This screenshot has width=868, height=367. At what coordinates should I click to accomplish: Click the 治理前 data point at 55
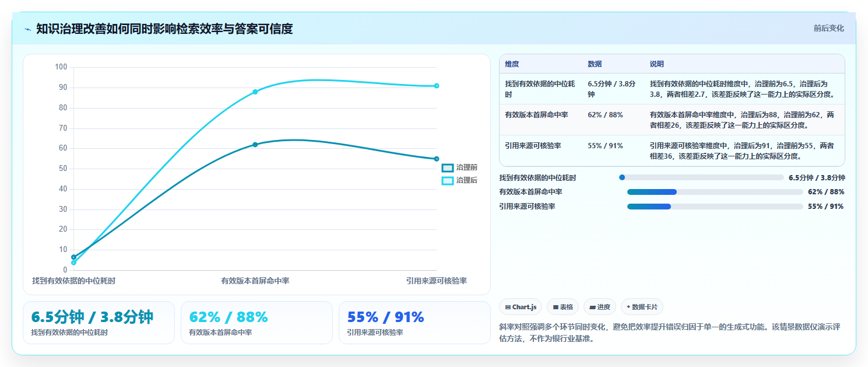pos(437,159)
